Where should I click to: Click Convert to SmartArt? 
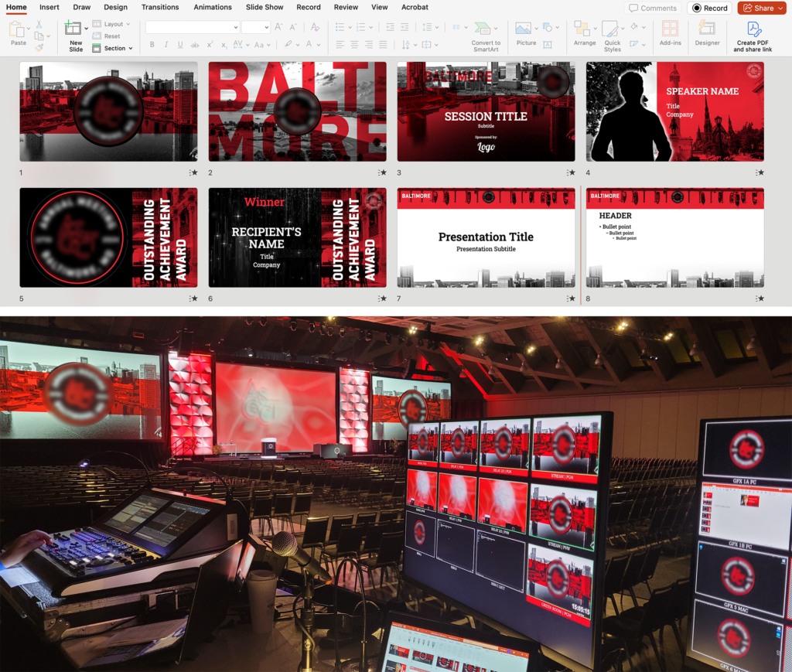coord(485,36)
